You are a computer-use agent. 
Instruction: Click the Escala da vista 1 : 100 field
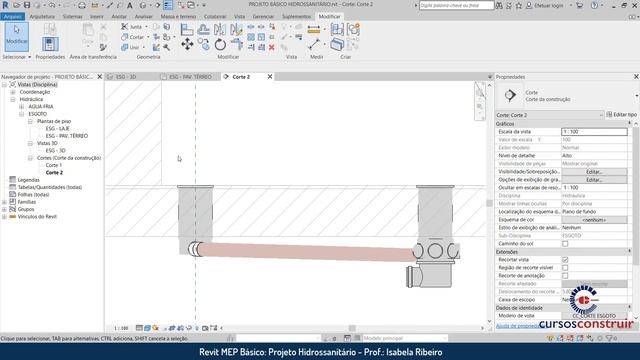(x=594, y=132)
